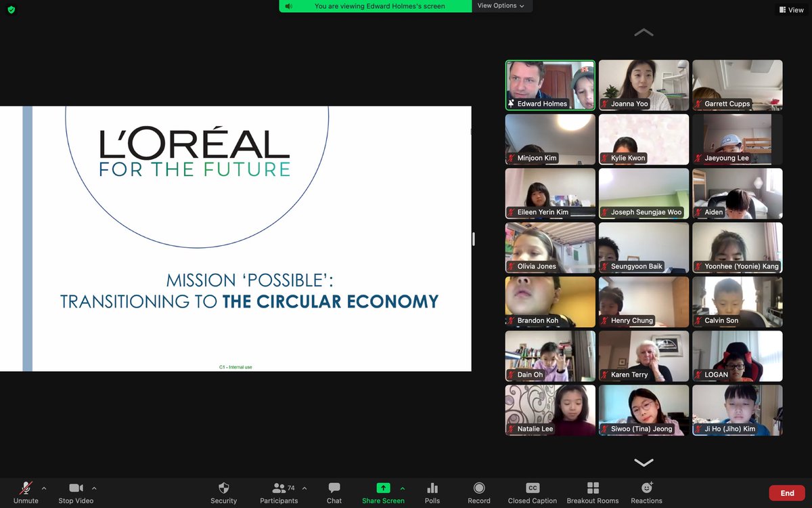Expand audio options arrow beside Unmute

[44, 488]
